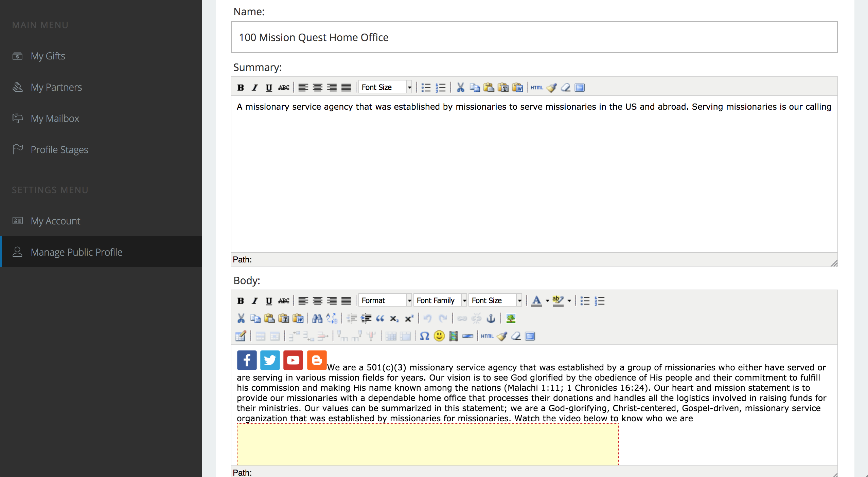Click the Name input field
This screenshot has height=477, width=868.
(x=534, y=37)
